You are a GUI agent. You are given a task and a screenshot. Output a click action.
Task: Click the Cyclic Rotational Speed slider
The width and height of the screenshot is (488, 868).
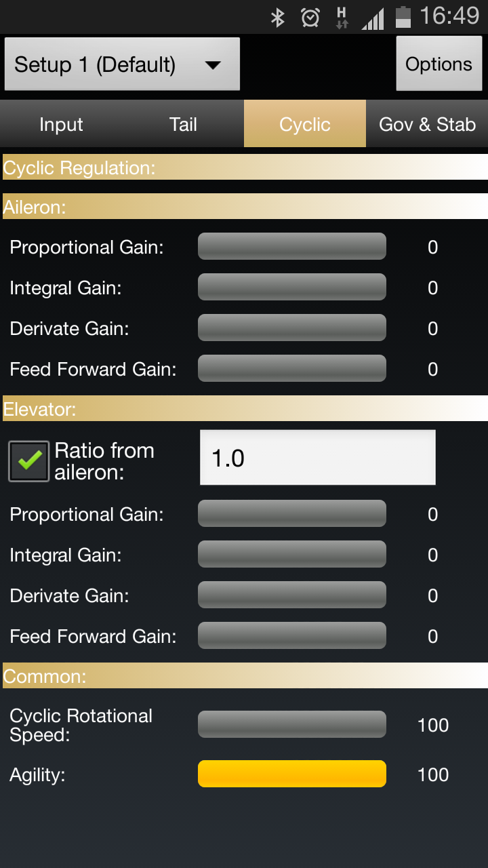point(292,724)
